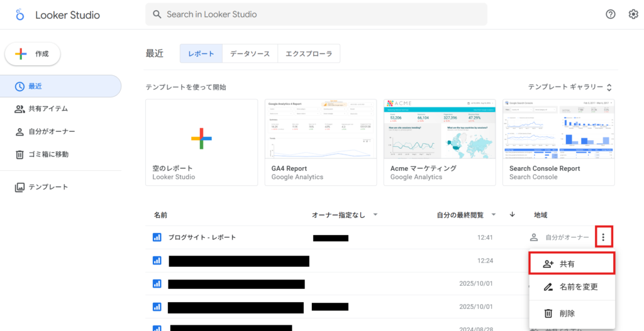Image resolution: width=644 pixels, height=331 pixels.
Task: Click the magnifier search icon
Action: [x=157, y=14]
